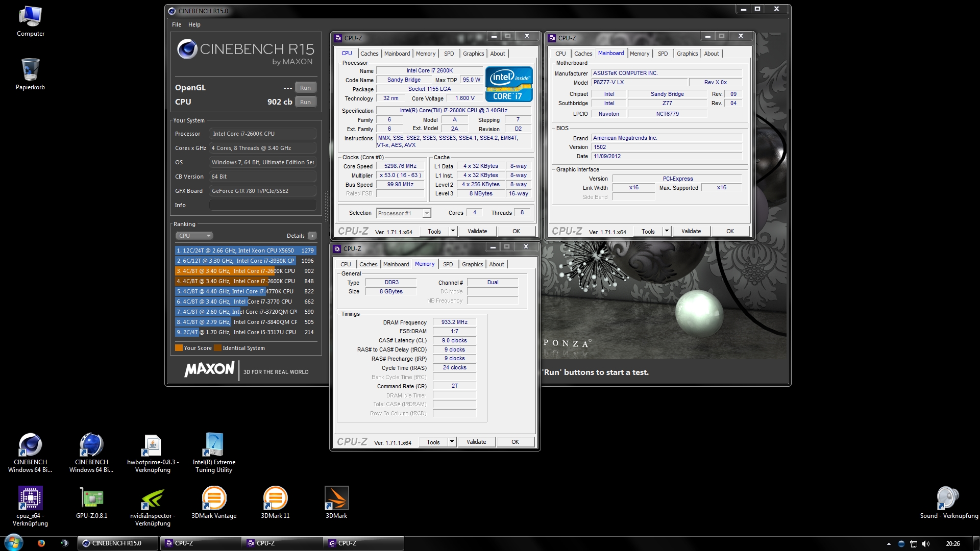Open the Processor #1 selection dropdown

[404, 213]
